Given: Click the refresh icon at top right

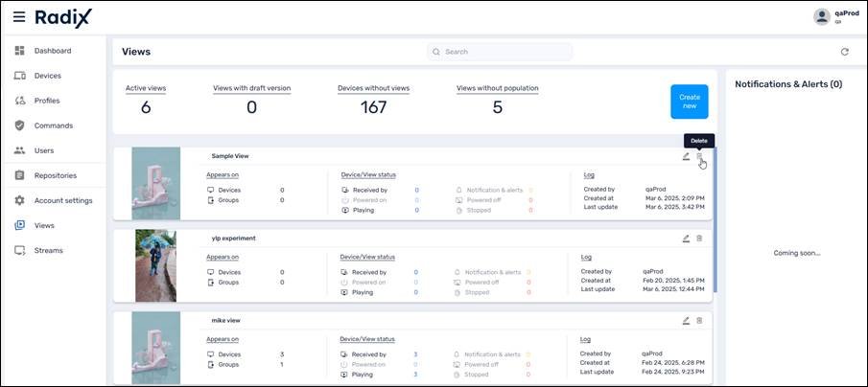Looking at the screenshot, I should [844, 52].
